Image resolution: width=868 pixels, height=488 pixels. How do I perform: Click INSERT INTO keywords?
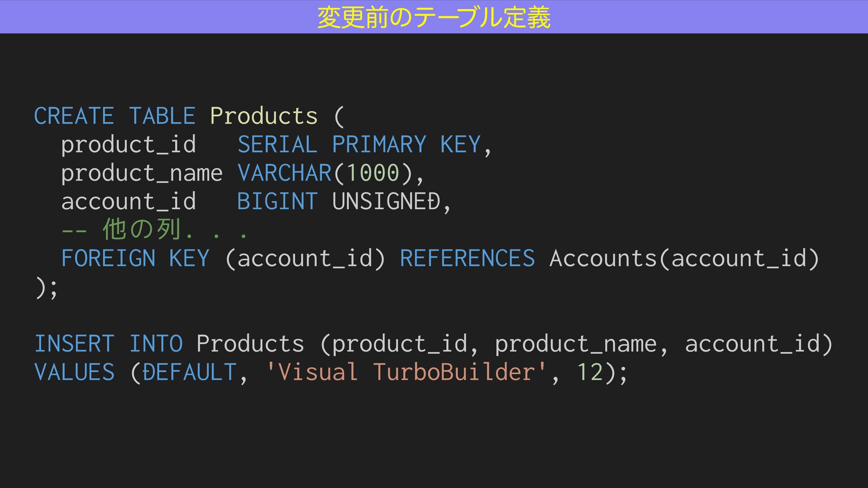[108, 344]
